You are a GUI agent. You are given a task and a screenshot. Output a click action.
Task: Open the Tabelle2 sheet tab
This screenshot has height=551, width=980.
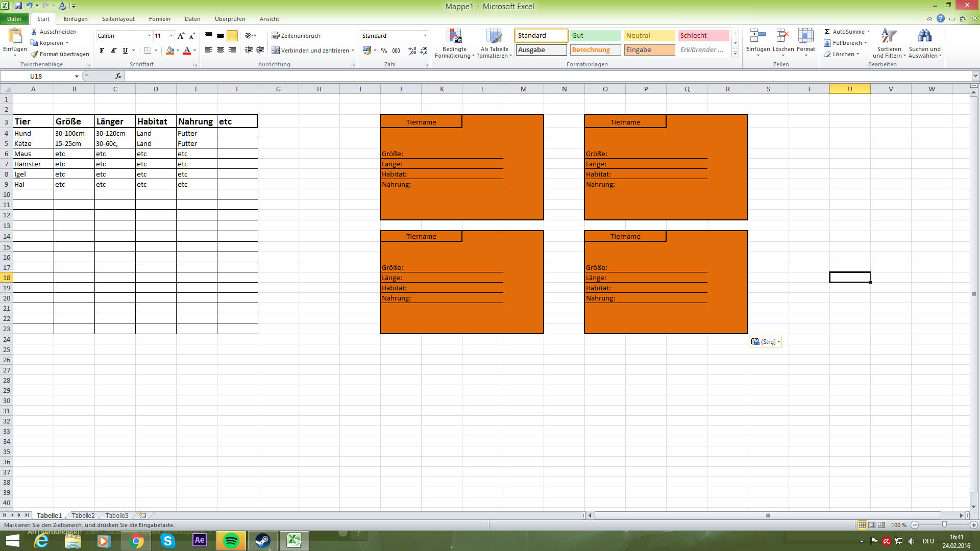(x=82, y=515)
